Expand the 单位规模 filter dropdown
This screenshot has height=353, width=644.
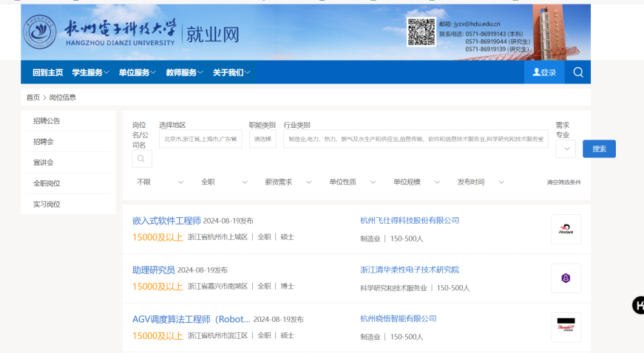pos(416,182)
